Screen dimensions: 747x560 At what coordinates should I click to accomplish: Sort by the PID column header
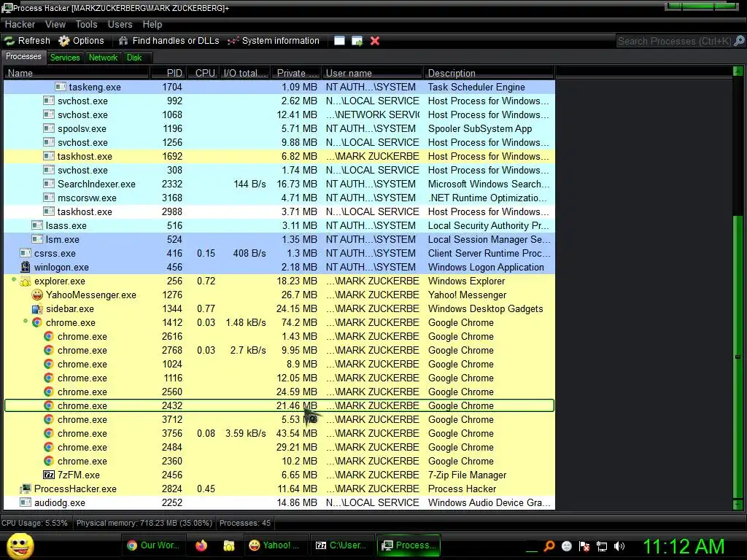(169, 73)
